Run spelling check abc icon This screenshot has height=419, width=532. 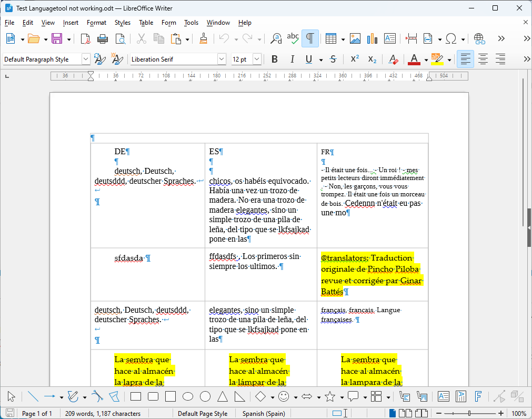(293, 38)
